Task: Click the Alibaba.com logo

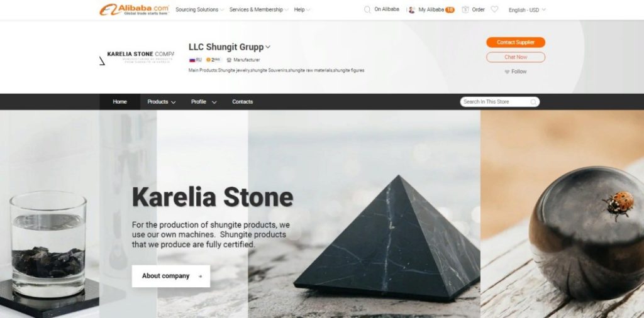Action: coord(134,9)
